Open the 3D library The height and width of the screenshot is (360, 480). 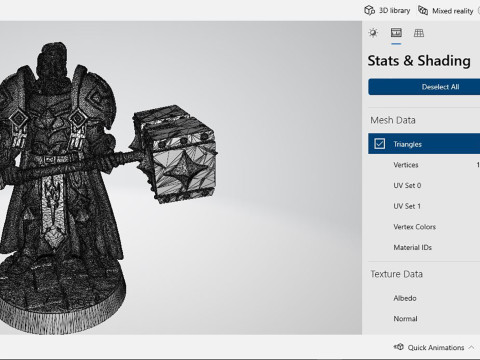[387, 10]
